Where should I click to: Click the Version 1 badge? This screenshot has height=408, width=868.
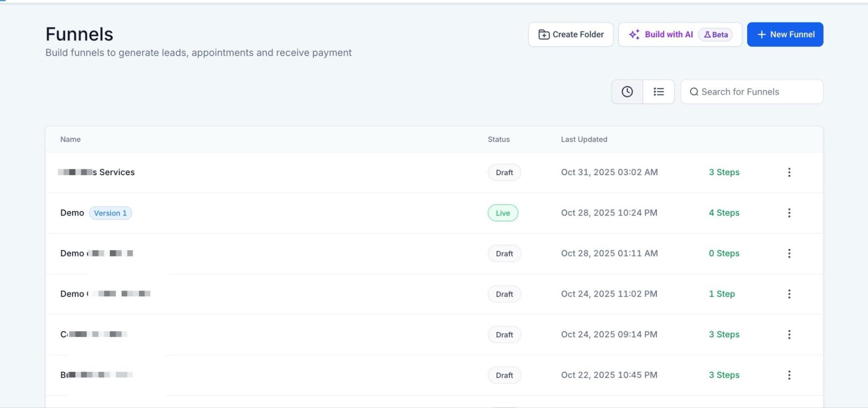coord(110,213)
